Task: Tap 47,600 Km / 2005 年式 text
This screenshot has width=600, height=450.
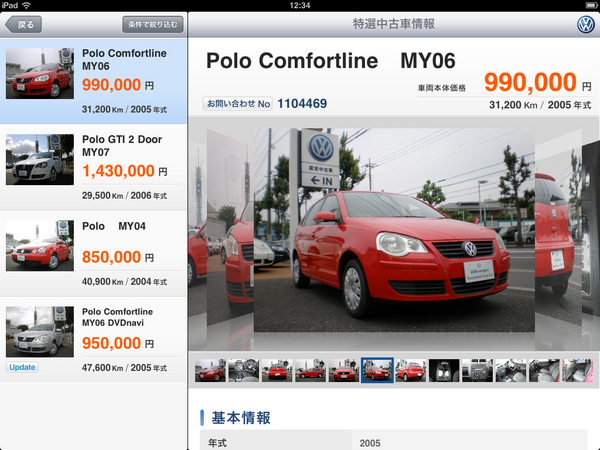Action: coord(124,368)
